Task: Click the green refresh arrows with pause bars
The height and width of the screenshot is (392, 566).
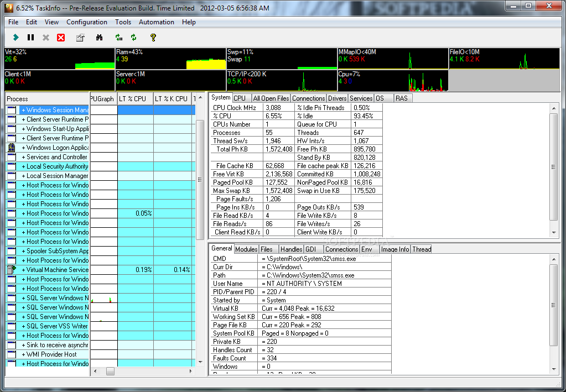Action: 119,38
